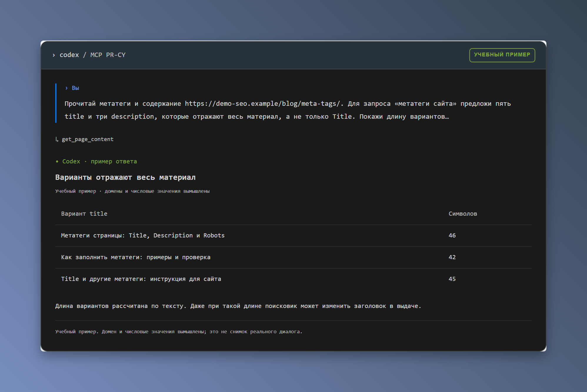
Task: Click the chevron icon before codex
Action: tap(54, 55)
